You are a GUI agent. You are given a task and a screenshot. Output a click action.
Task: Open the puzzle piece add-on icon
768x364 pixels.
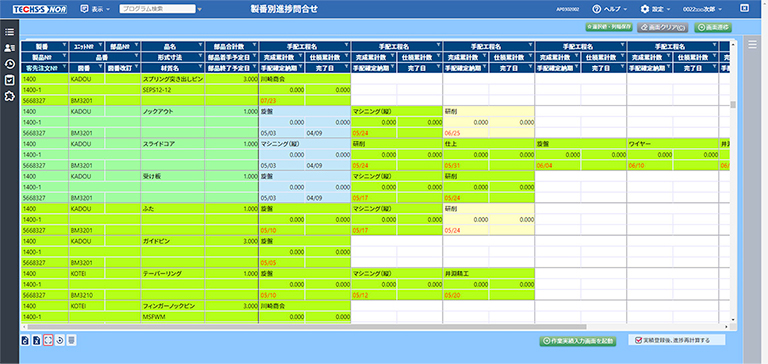pyautogui.click(x=9, y=96)
